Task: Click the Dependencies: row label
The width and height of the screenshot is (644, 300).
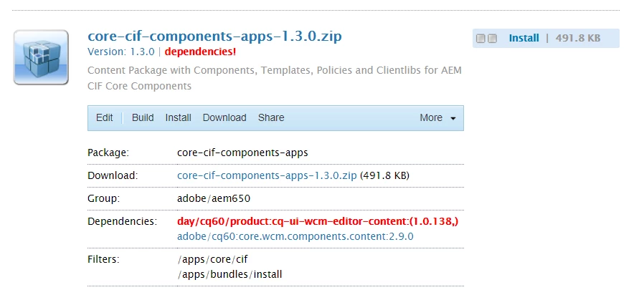Action: pyautogui.click(x=123, y=221)
